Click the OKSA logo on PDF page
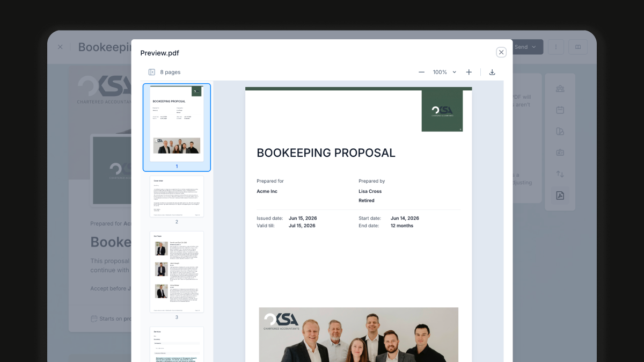 point(442,111)
